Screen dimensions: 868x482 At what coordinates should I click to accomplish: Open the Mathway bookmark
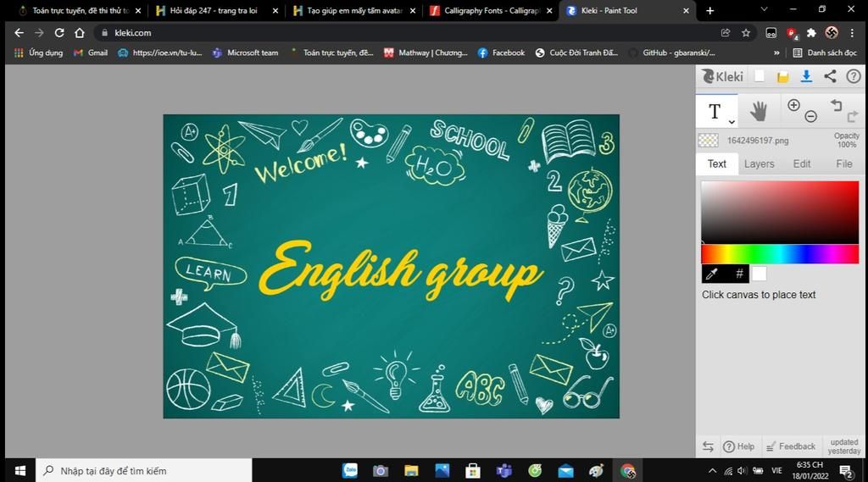point(426,53)
